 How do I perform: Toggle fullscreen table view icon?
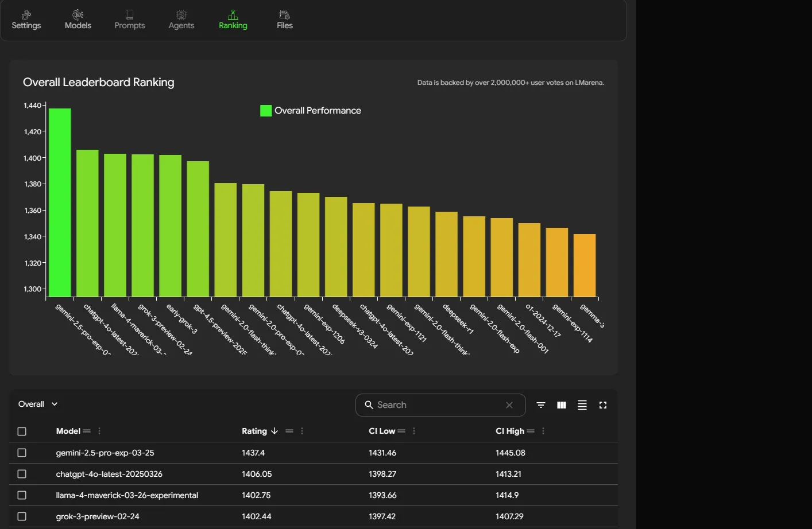pyautogui.click(x=602, y=405)
